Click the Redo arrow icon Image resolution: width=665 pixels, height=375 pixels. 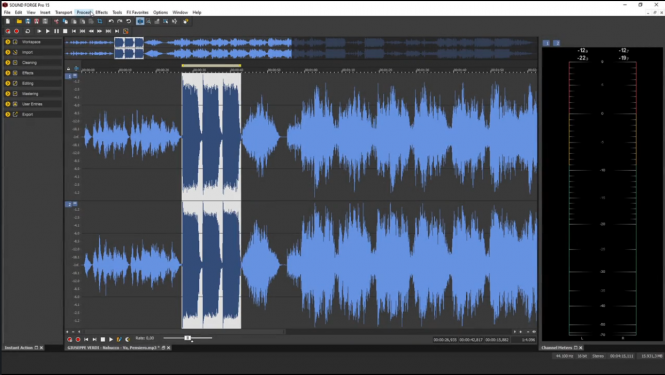(120, 21)
